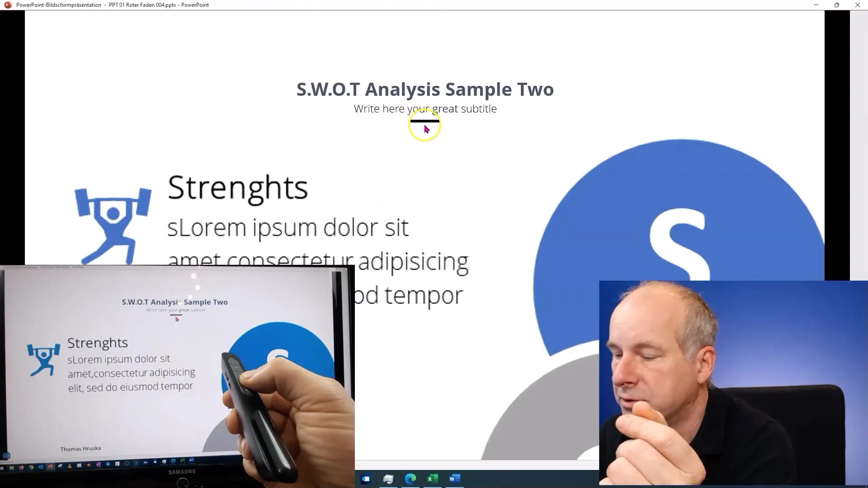868x488 pixels.
Task: Click the 'S.W.O.T Analysis Sample Two' title text
Action: 426,89
